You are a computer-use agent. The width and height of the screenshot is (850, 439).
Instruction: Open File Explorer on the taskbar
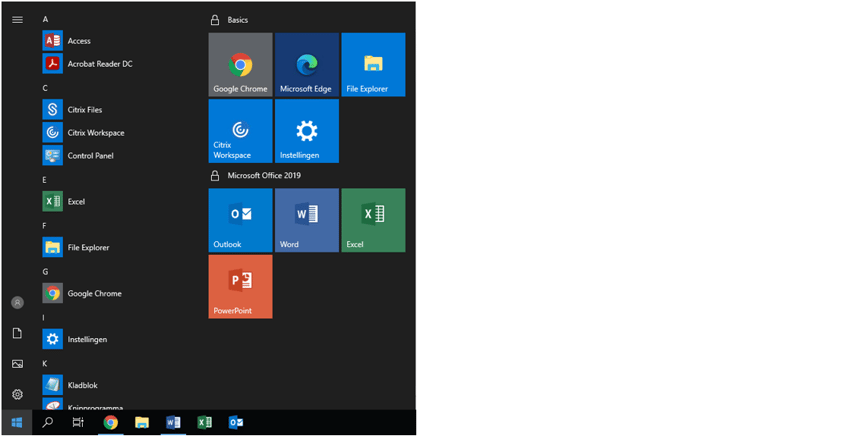point(142,422)
